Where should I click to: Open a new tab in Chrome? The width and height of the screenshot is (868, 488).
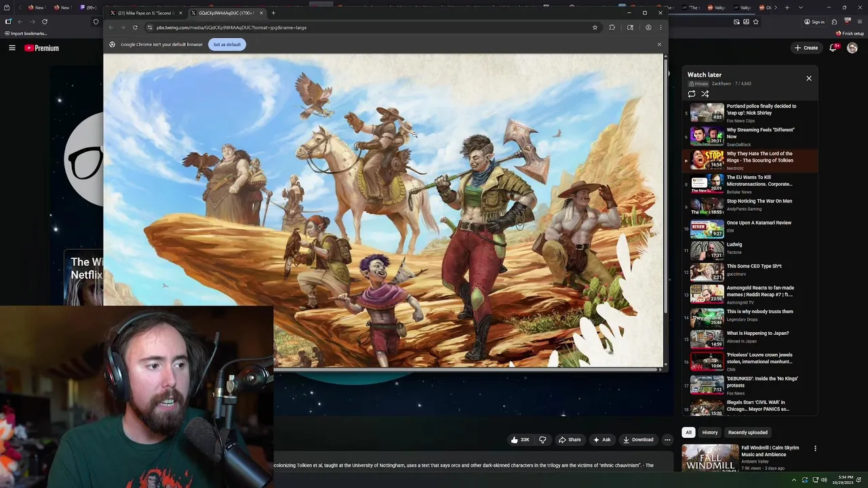273,13
